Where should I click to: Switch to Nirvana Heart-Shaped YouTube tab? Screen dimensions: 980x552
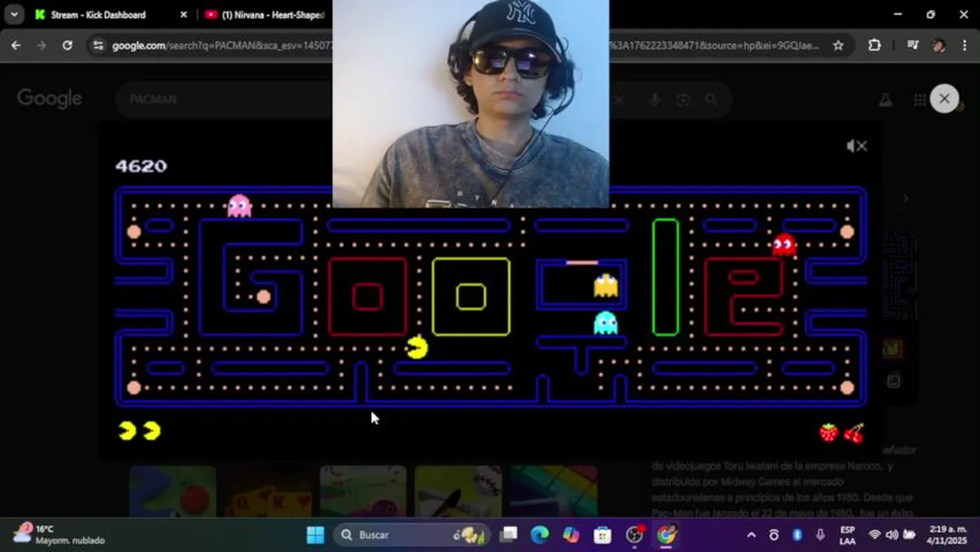click(265, 15)
